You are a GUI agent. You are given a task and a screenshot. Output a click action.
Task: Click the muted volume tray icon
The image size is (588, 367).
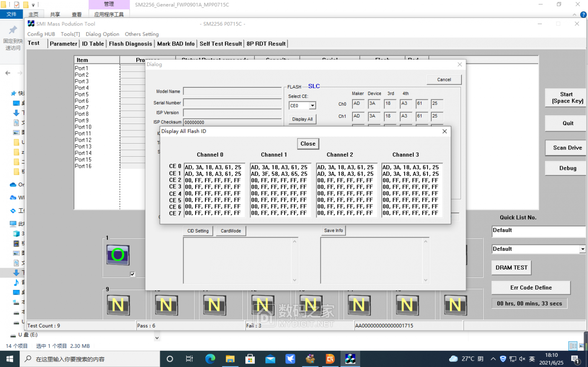[522, 358]
